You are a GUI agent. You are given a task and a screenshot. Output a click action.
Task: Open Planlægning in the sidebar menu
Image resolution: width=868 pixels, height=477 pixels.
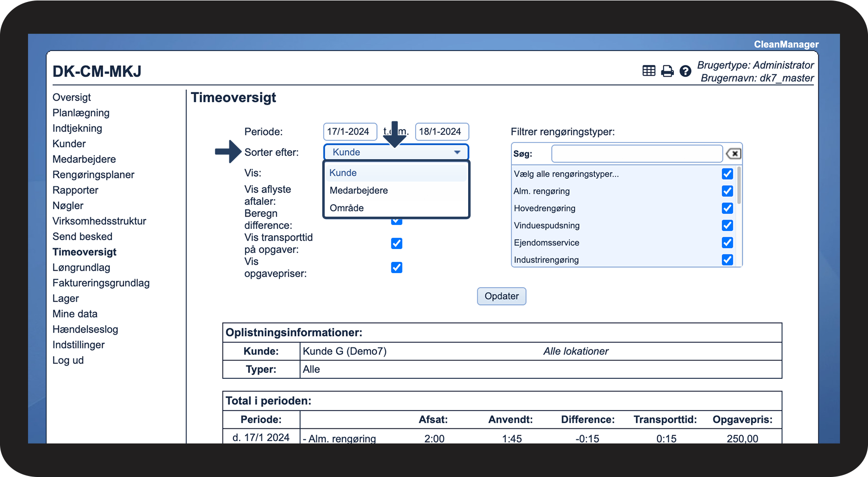(81, 113)
